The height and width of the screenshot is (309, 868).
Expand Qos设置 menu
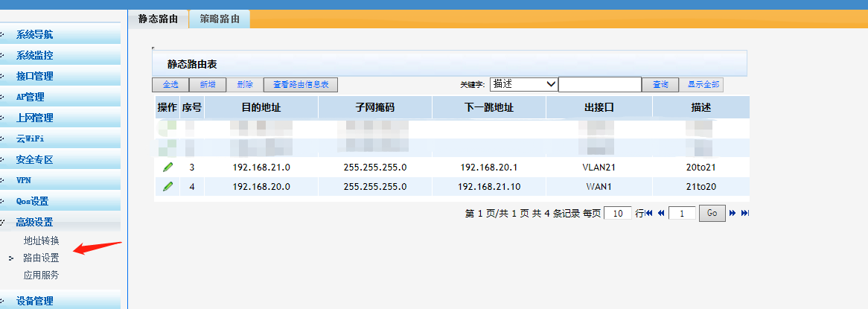[x=60, y=202]
